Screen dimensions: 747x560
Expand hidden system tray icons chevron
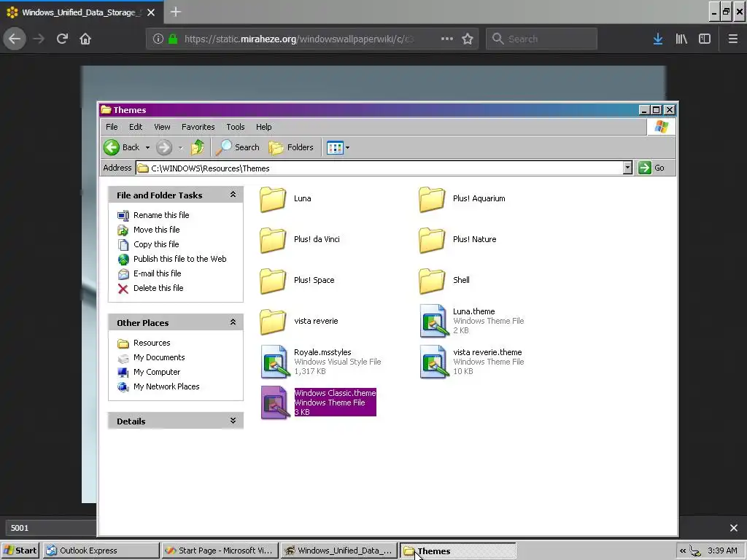point(683,551)
